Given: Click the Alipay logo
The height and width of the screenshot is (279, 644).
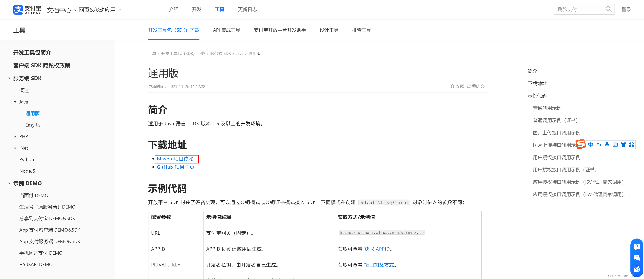Looking at the screenshot, I should [x=27, y=9].
